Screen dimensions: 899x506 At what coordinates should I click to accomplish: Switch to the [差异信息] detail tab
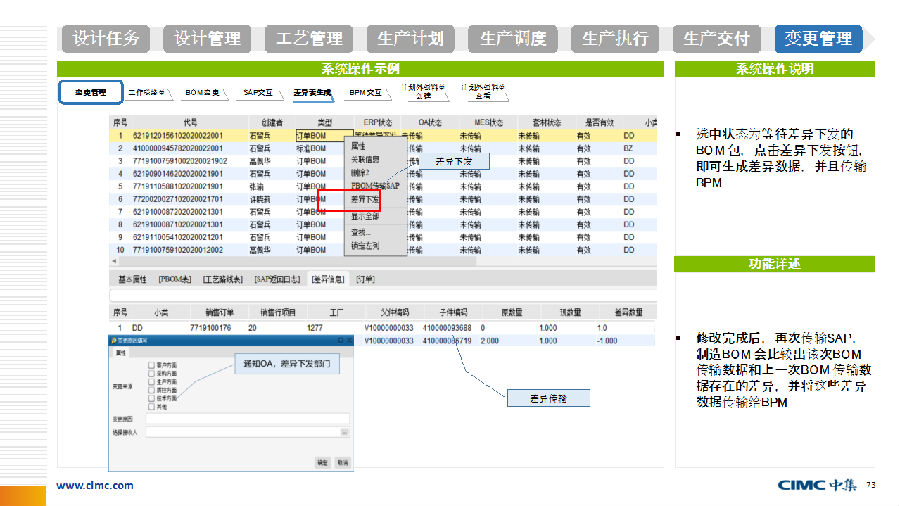(x=327, y=279)
